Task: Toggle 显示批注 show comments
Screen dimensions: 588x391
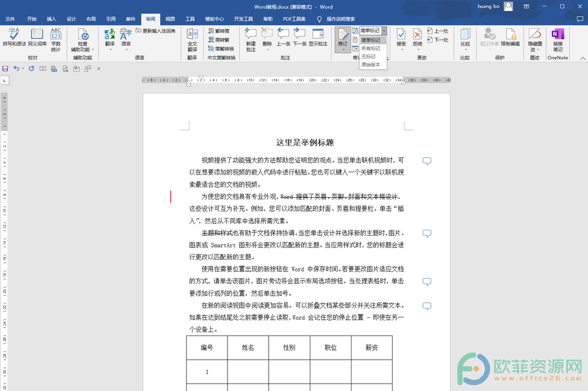Action: pyautogui.click(x=318, y=37)
